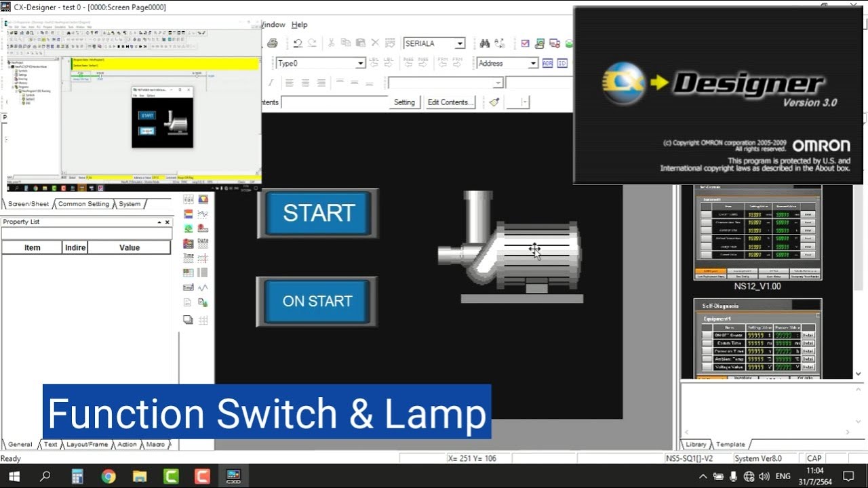Screen dimensions: 868x488
Task: Click the Undo arrow icon
Action: pos(297,43)
